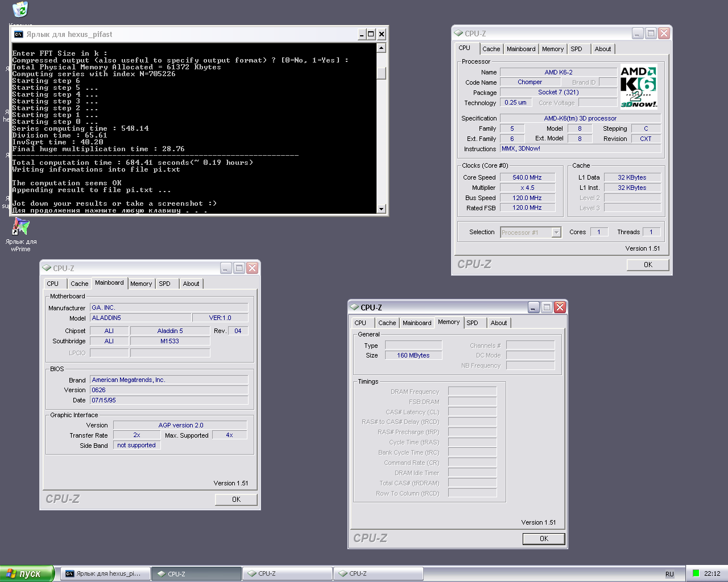Open the Recycle Bin desktop icon

point(20,10)
